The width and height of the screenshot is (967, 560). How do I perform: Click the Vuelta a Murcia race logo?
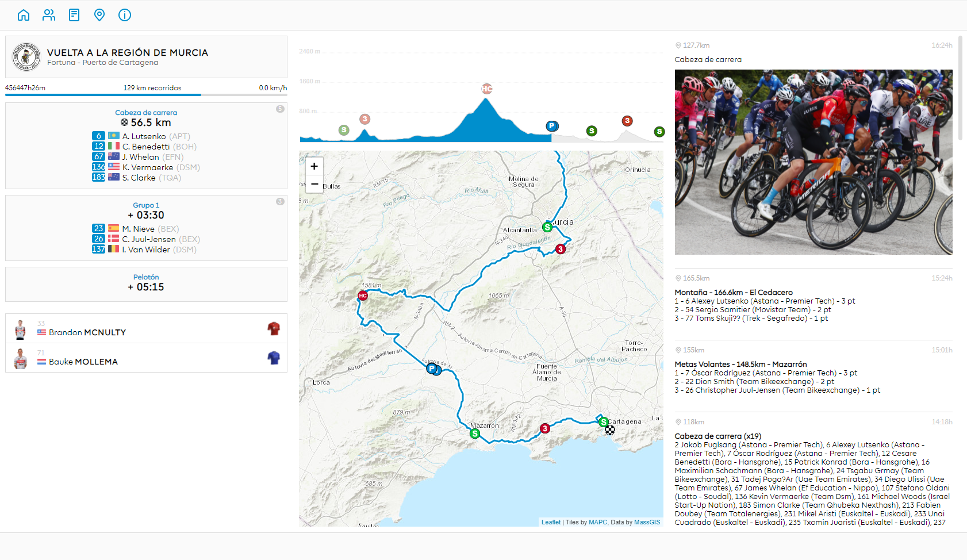26,57
